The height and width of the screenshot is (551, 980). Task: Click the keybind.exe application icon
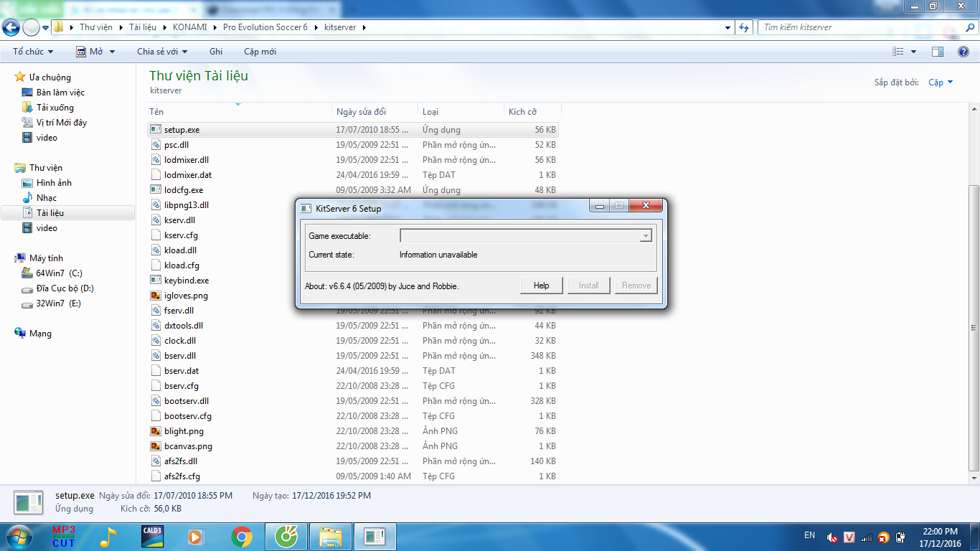(x=156, y=281)
